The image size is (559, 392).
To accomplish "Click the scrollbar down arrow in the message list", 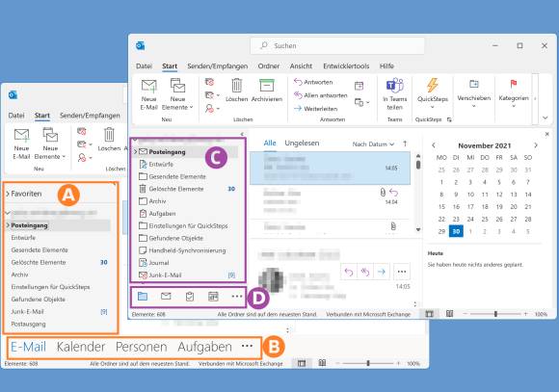I will pyautogui.click(x=418, y=229).
